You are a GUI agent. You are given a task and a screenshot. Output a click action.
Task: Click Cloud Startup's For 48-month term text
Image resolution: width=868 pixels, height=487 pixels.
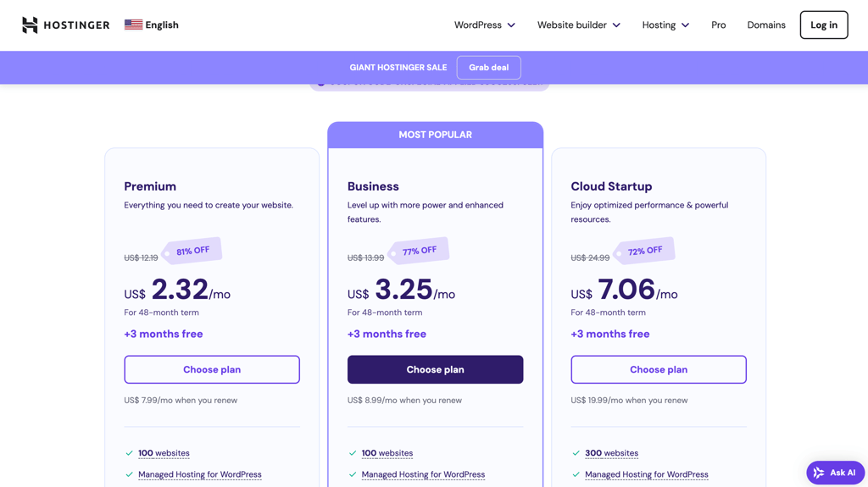[x=608, y=313]
